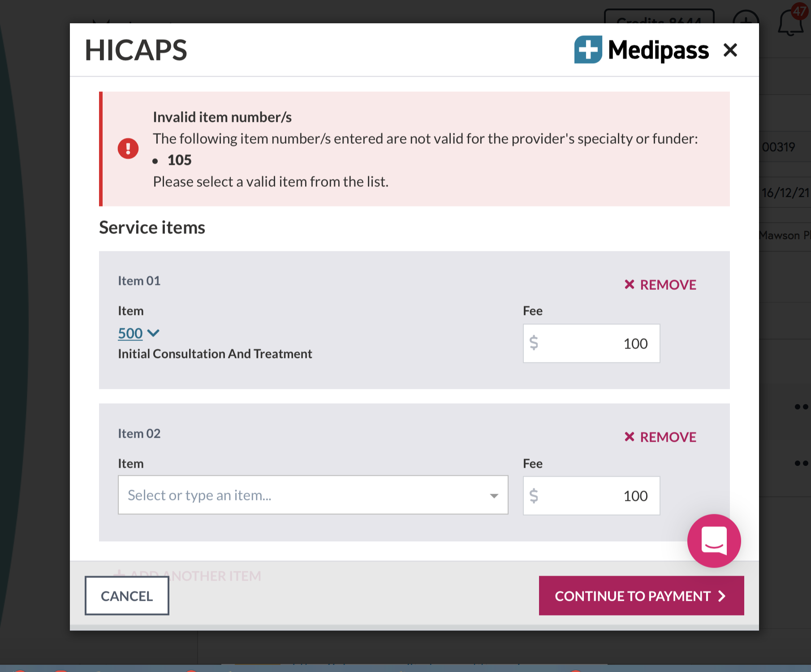Click the dollar sign in Item 01 fee
Image resolution: width=811 pixels, height=672 pixels.
pyautogui.click(x=534, y=343)
